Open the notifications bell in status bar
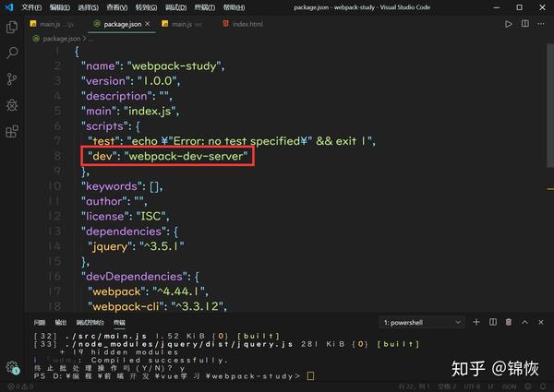Screen dimensions: 554x392 543,386
